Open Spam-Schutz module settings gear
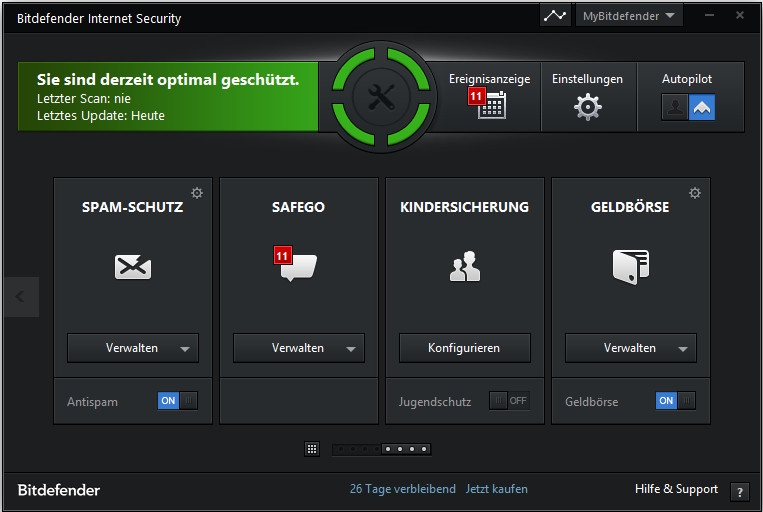This screenshot has height=512, width=763. (197, 193)
